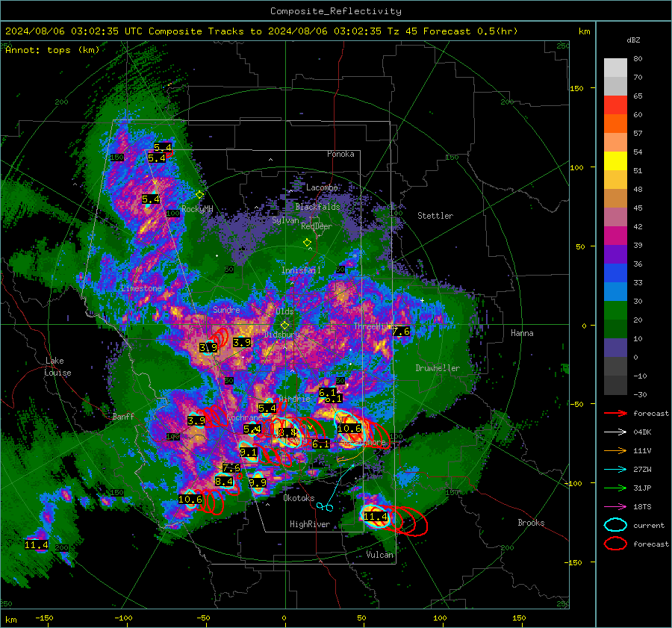The image size is (672, 628).
Task: Click the Lake Louise label
Action: pyautogui.click(x=57, y=367)
